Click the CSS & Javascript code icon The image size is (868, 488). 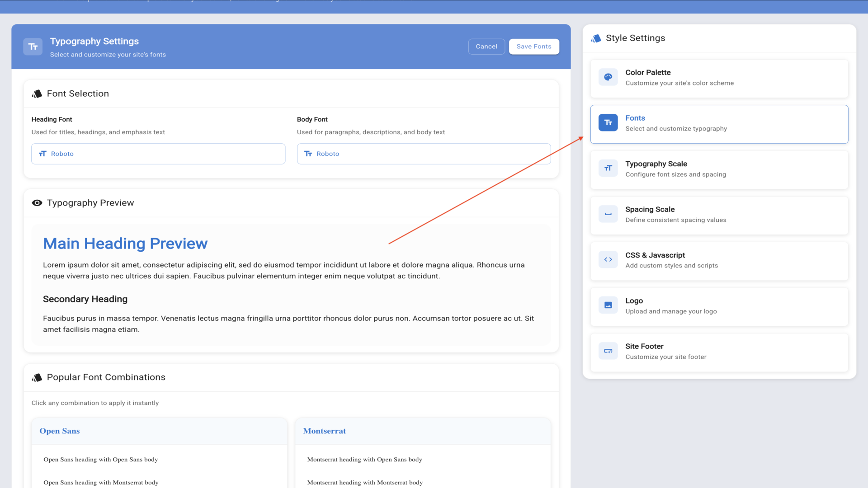point(608,260)
